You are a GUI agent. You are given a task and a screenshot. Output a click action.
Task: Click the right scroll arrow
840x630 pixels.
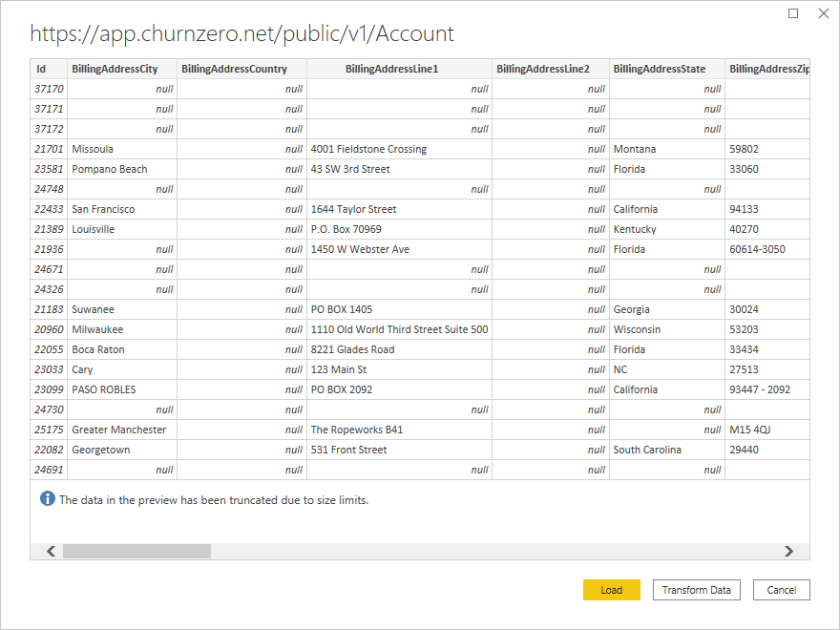click(788, 551)
